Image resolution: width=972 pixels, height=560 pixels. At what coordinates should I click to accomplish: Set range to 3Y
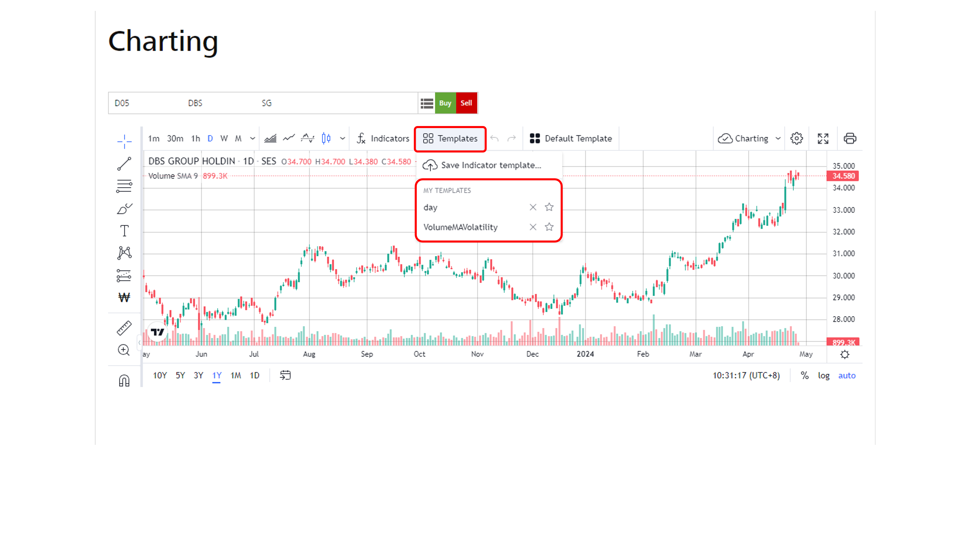coord(198,376)
